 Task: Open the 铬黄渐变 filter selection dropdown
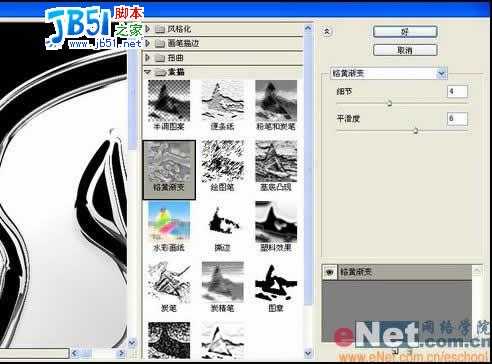point(442,73)
